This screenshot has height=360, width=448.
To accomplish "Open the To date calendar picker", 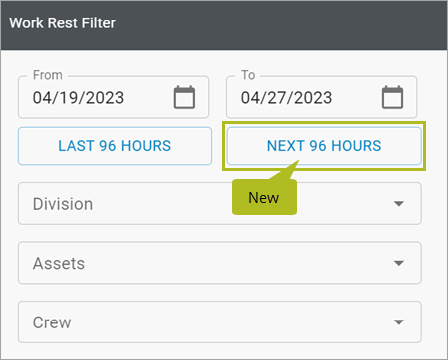I will pos(392,97).
